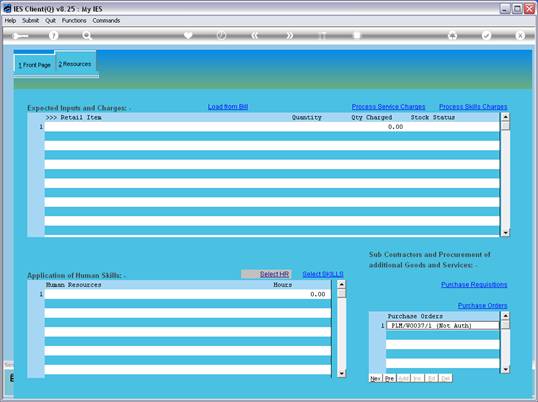Image resolution: width=538 pixels, height=402 pixels.
Task: Click Process Service Charges link
Action: [x=388, y=107]
